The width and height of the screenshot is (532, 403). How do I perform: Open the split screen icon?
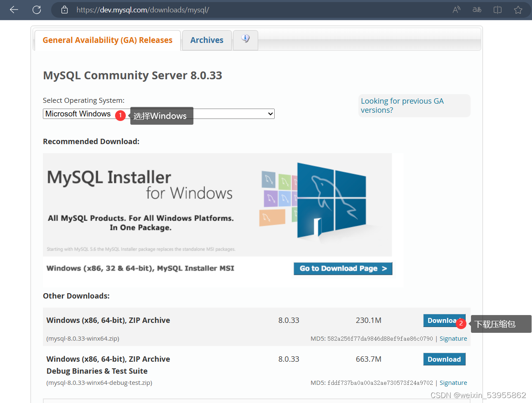tap(497, 9)
